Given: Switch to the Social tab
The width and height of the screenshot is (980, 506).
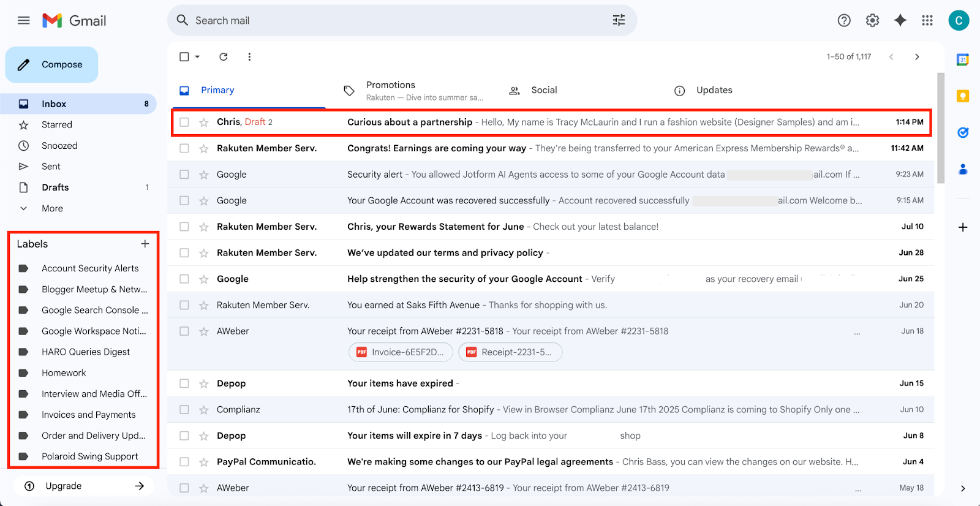Looking at the screenshot, I should [x=543, y=90].
